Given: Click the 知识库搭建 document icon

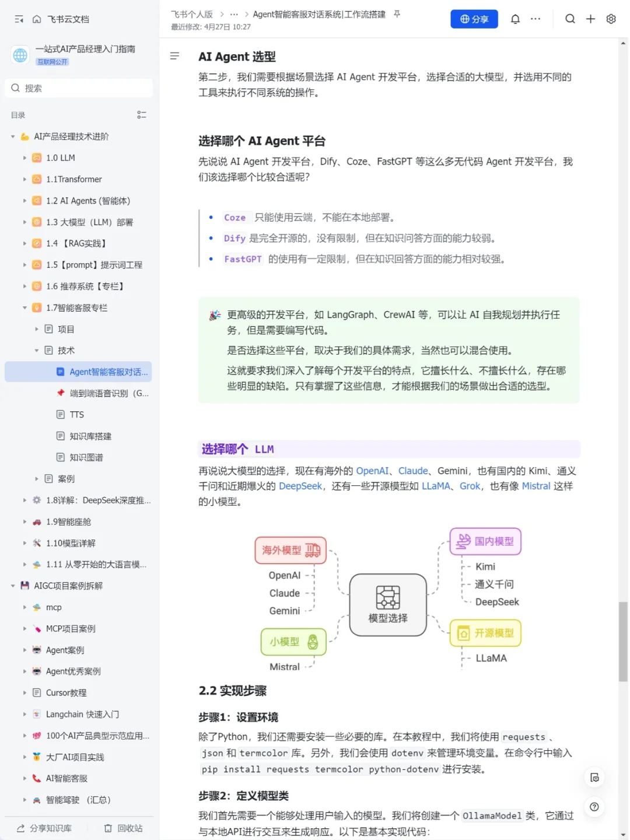Looking at the screenshot, I should [x=60, y=436].
